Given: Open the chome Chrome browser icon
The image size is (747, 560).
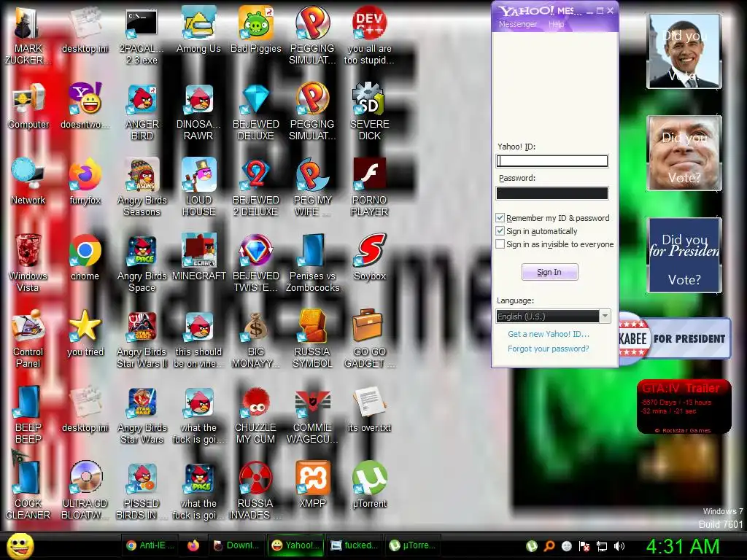Looking at the screenshot, I should click(85, 257).
